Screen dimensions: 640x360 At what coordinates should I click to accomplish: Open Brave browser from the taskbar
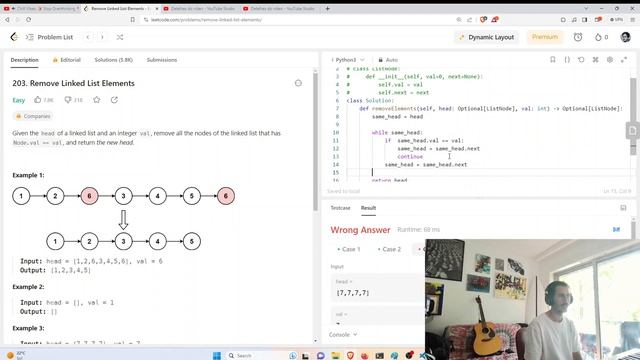click(350, 356)
